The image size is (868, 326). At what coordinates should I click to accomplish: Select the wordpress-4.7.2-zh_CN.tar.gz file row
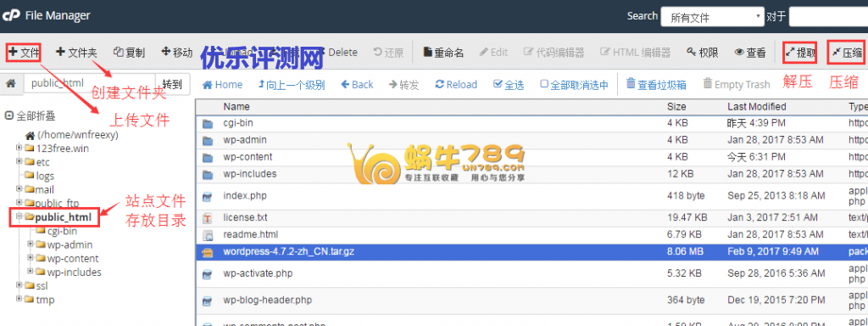(x=532, y=251)
